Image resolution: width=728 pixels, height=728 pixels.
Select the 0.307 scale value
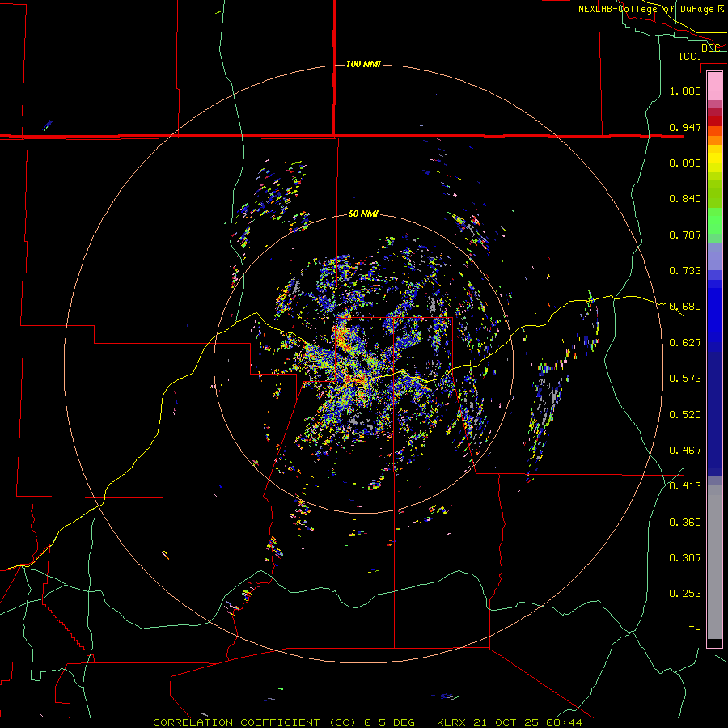(685, 558)
